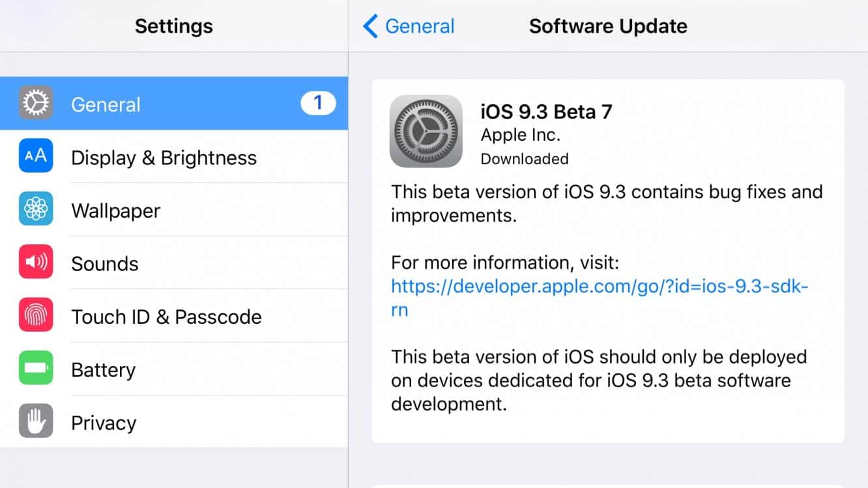
Task: Click the iOS 9.3 Beta 7 gear icon
Action: point(426,132)
